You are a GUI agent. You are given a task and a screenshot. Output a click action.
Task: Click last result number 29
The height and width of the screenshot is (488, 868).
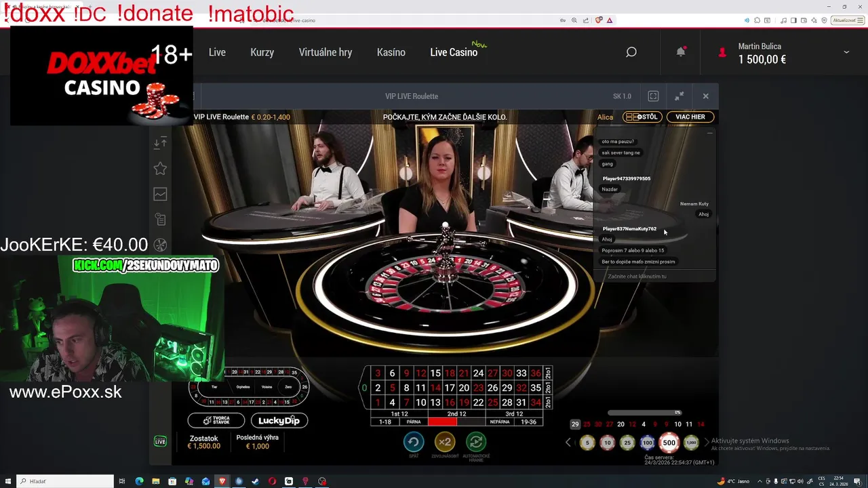[x=575, y=424]
